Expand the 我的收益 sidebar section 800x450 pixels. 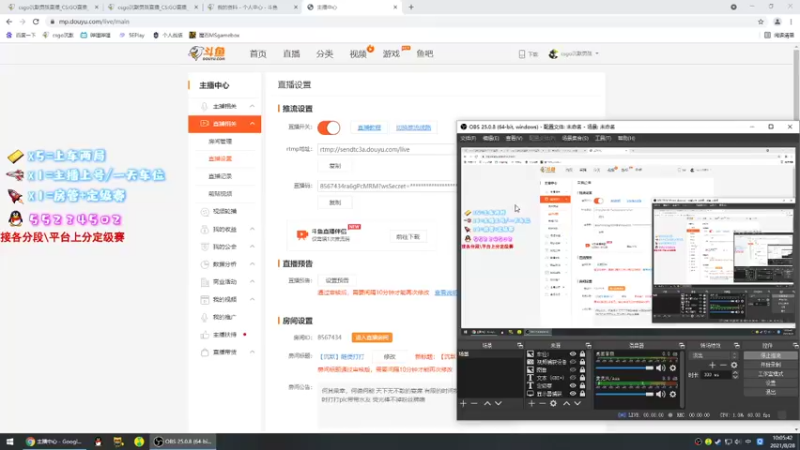click(253, 229)
